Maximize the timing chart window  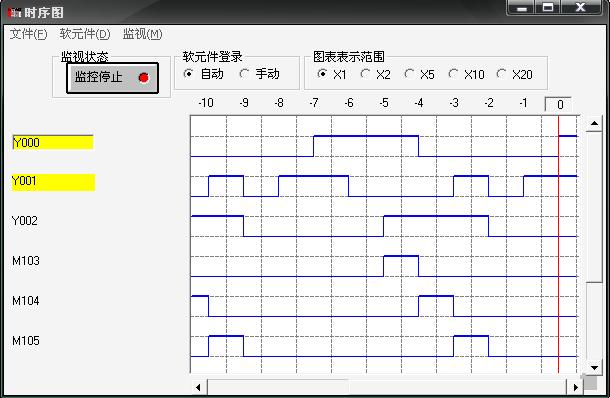(x=548, y=7)
